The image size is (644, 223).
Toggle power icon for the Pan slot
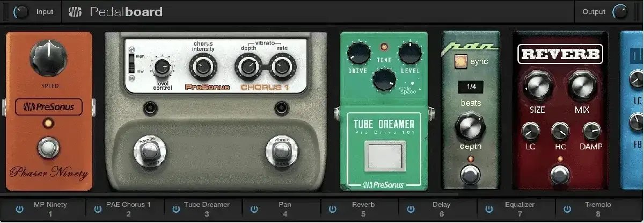click(254, 209)
